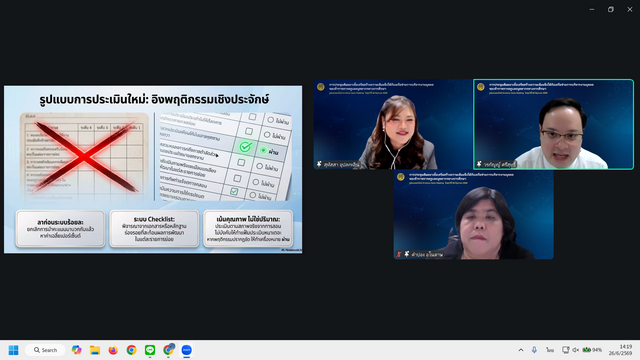Select the bottom participant video tile

coord(473,215)
